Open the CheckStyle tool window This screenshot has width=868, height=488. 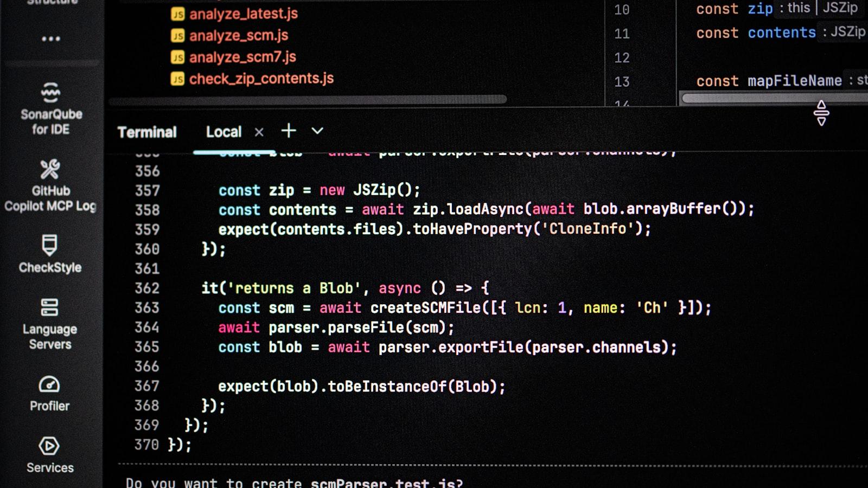pyautogui.click(x=50, y=254)
